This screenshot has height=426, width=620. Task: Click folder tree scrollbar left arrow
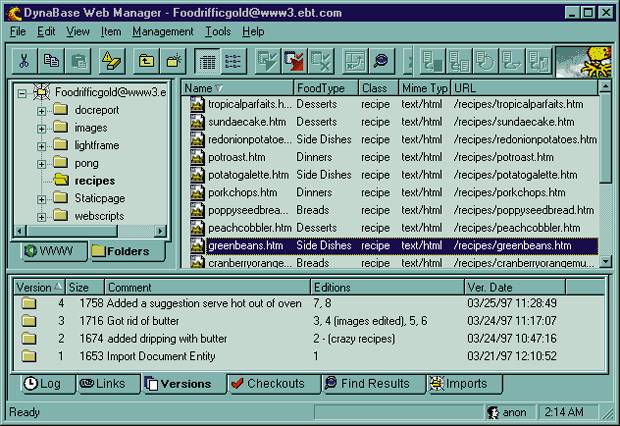tap(20, 231)
